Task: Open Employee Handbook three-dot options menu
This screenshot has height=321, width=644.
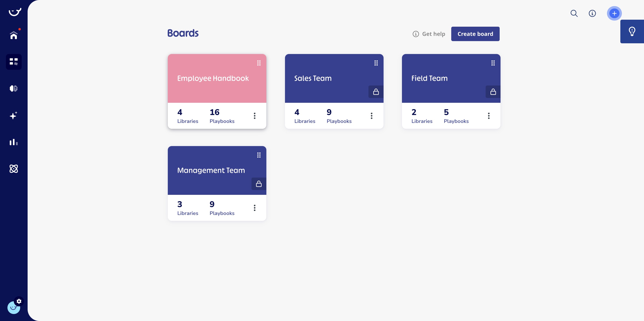Action: tap(255, 116)
